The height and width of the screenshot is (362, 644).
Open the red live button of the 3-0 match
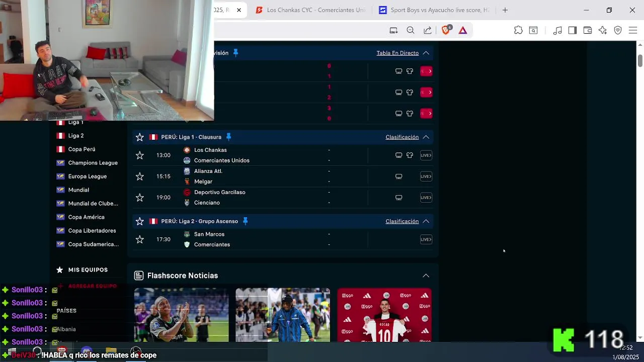click(x=426, y=114)
